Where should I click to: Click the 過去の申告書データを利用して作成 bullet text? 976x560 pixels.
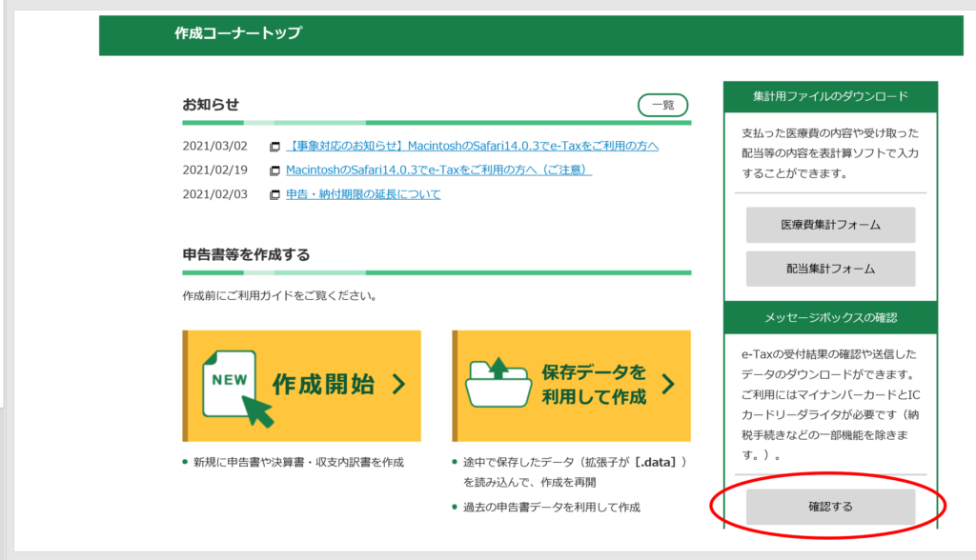[552, 507]
